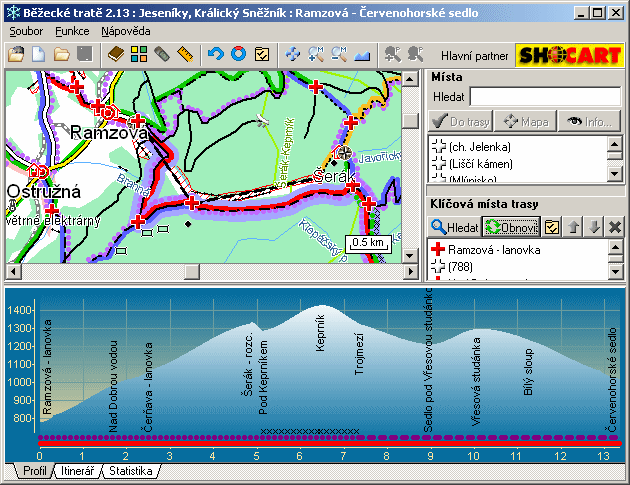Click the blue undo arrow icon
Screen dimensions: 630x485
216,54
